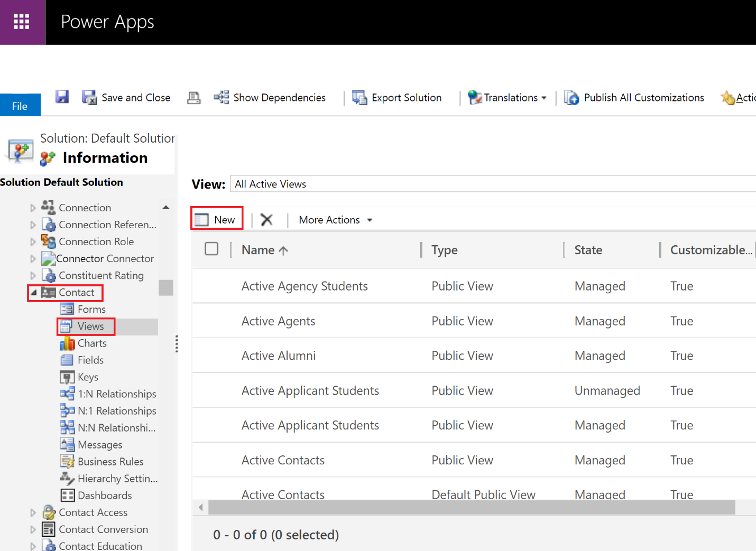Click the Show Dependencies icon
Screen dimensions: 756x551
pos(221,97)
